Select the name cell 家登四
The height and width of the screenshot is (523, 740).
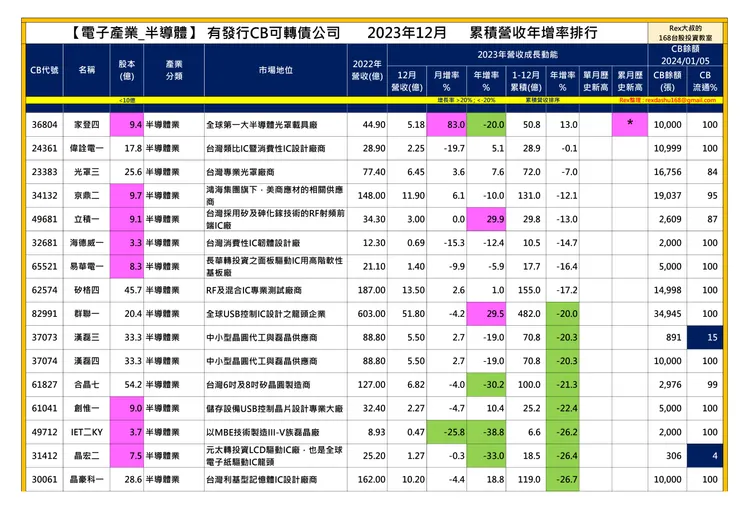point(87,125)
